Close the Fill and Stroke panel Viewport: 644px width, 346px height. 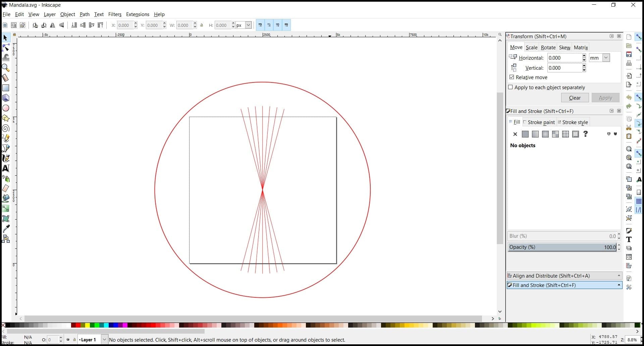click(x=619, y=111)
